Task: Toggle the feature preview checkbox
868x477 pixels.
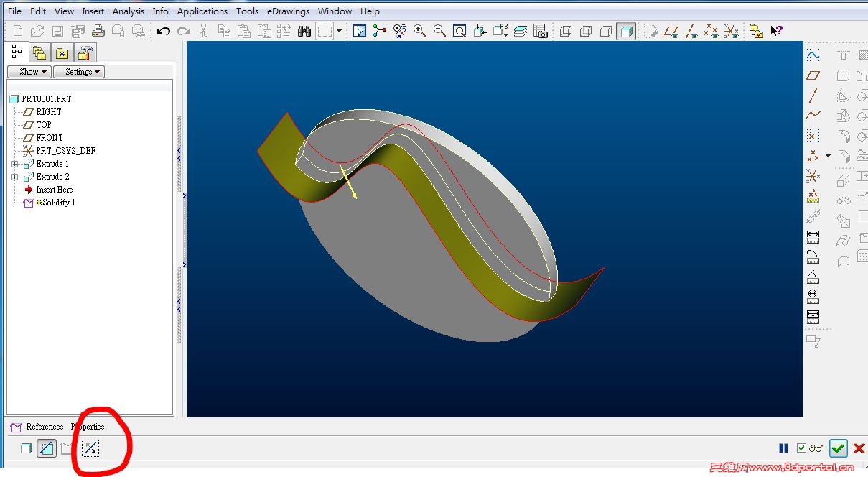Action: click(801, 448)
